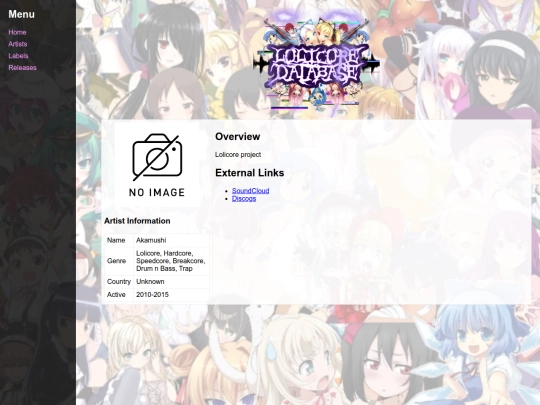The width and height of the screenshot is (540, 405).
Task: Click the Country label cell
Action: [x=119, y=281]
